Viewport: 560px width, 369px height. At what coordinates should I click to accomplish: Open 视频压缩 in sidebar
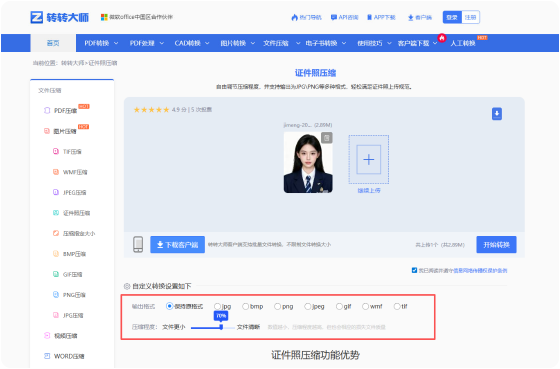66,336
